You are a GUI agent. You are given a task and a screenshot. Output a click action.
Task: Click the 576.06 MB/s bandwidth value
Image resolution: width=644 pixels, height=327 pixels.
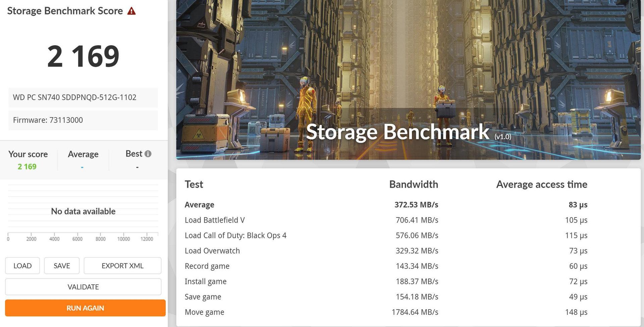417,236
